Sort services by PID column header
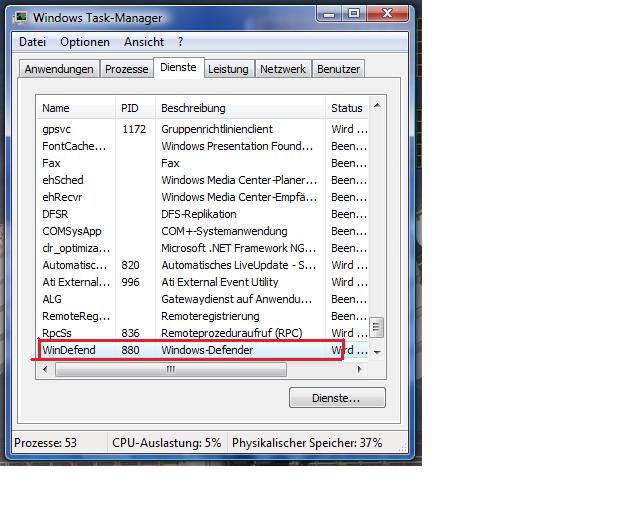The image size is (640, 512). (130, 108)
